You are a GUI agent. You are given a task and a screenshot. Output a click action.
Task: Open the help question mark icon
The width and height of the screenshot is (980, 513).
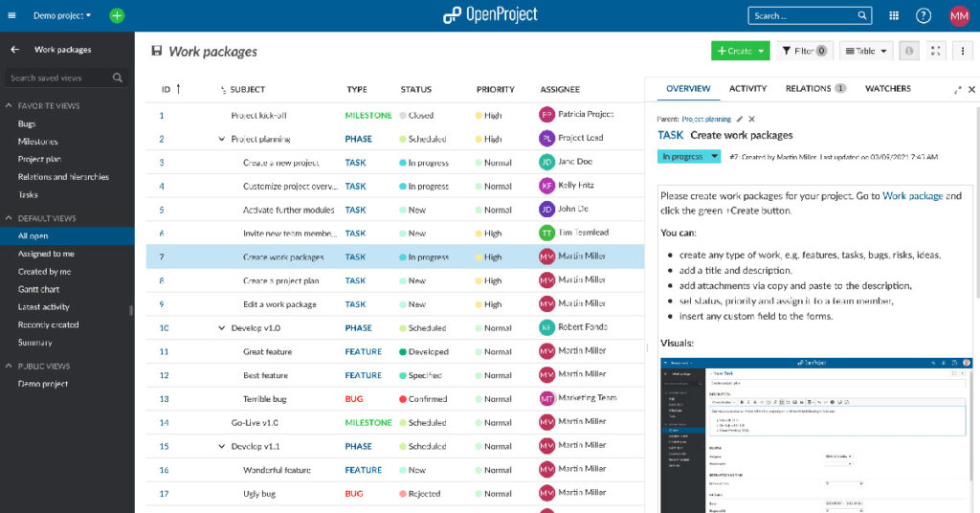[x=923, y=15]
